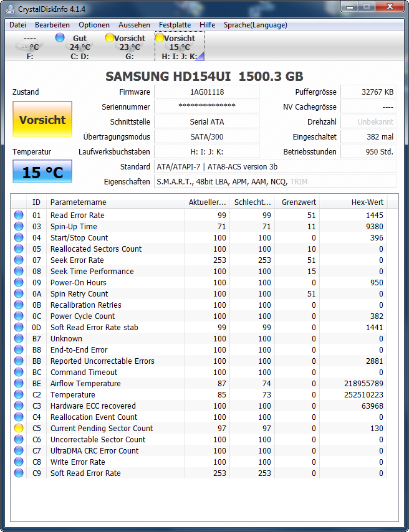Sort by the Hex-Wert column header
The height and width of the screenshot is (532, 409).
[354, 202]
